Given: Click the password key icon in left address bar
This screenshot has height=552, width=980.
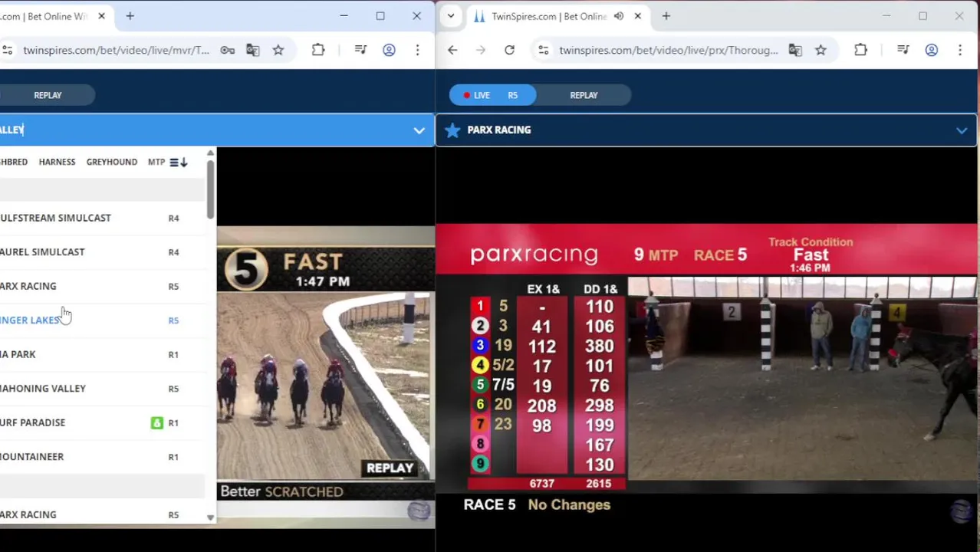Looking at the screenshot, I should tap(228, 50).
